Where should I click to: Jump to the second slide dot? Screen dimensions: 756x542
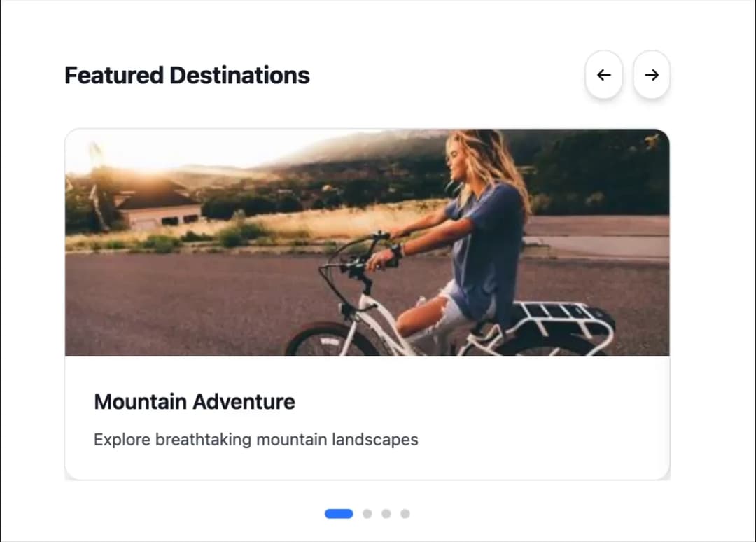coord(367,514)
